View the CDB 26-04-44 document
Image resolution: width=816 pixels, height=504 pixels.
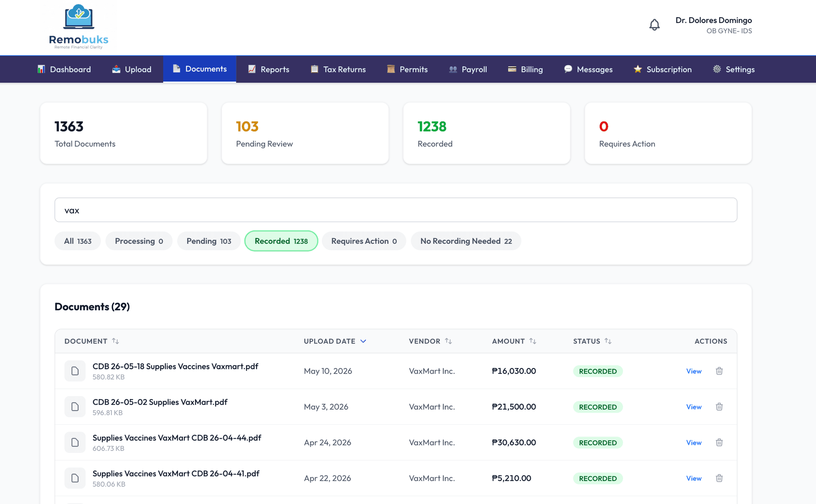tap(694, 442)
